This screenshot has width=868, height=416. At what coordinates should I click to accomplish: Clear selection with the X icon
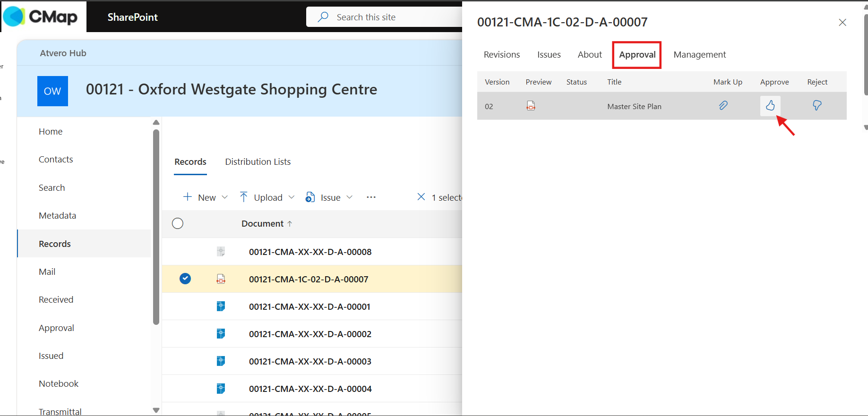tap(421, 197)
